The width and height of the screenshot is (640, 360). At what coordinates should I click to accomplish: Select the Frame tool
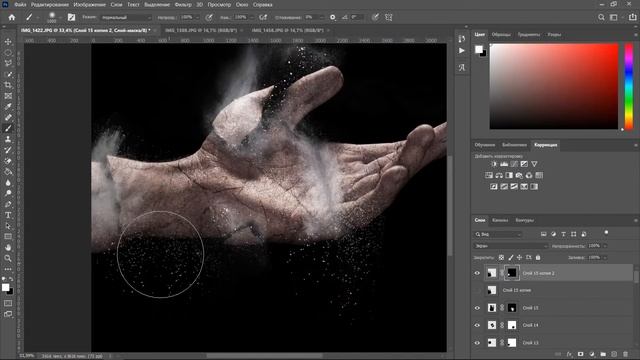[8, 96]
